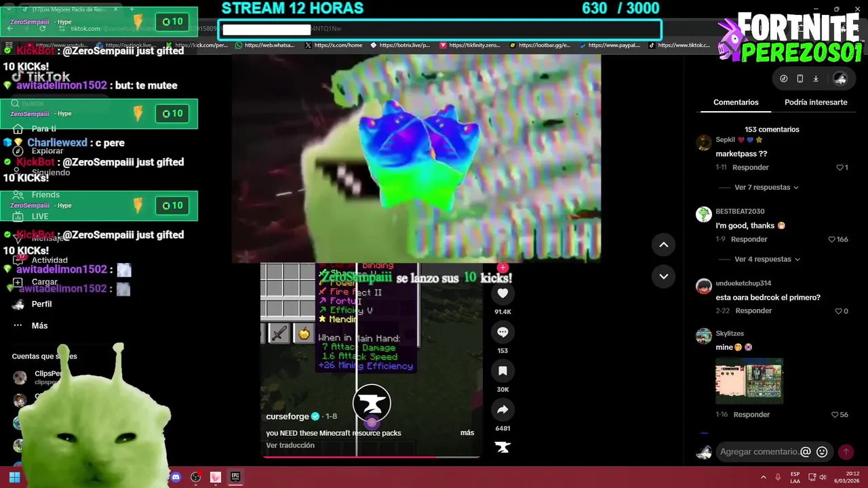This screenshot has width=868, height=488.
Task: Click the phone app icon in top pill
Action: tap(800, 79)
